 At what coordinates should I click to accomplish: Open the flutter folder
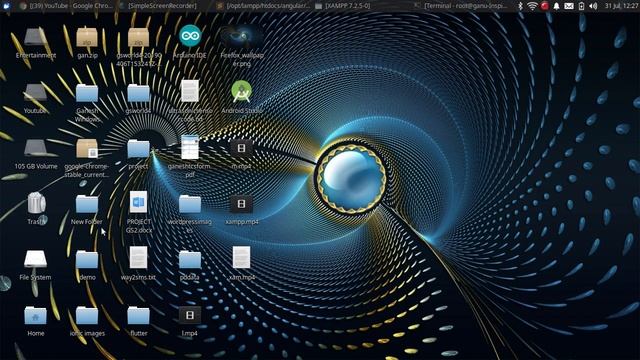pyautogui.click(x=138, y=316)
